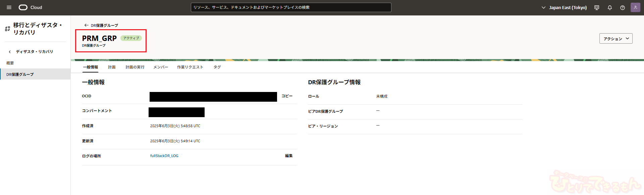Open the 作業リクエスト tab

[x=190, y=67]
